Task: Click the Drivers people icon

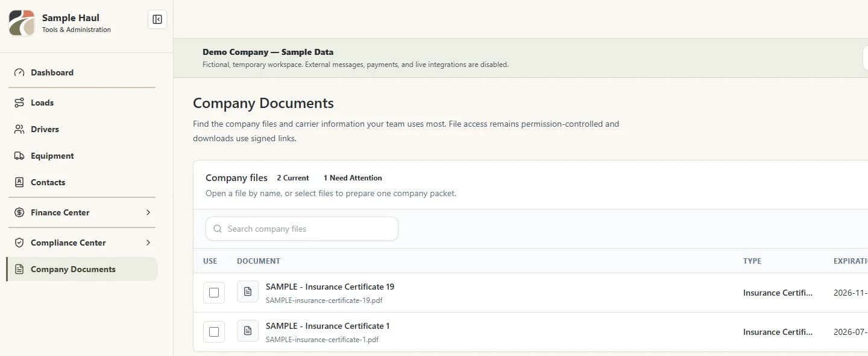Action: click(19, 129)
